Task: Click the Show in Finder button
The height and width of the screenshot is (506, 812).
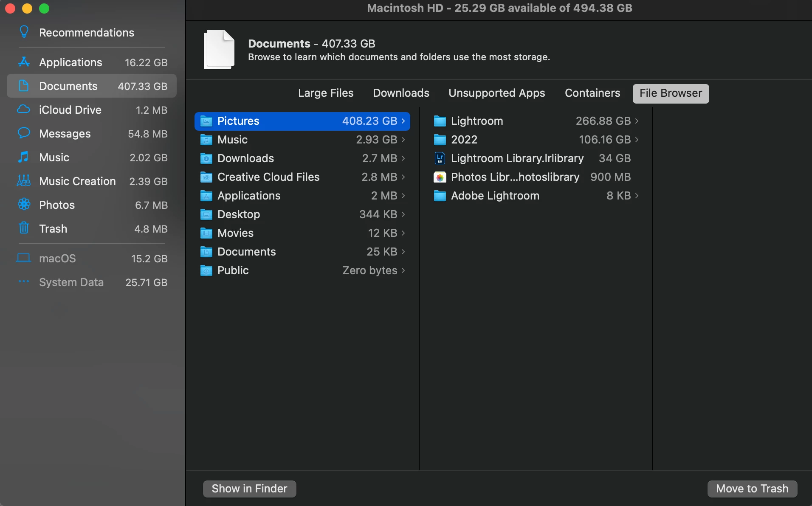Action: (x=249, y=489)
